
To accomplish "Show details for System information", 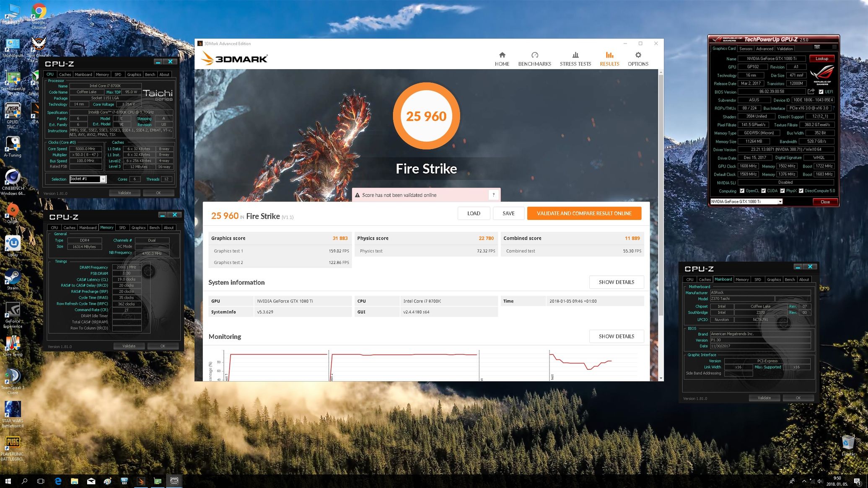I will tap(616, 282).
